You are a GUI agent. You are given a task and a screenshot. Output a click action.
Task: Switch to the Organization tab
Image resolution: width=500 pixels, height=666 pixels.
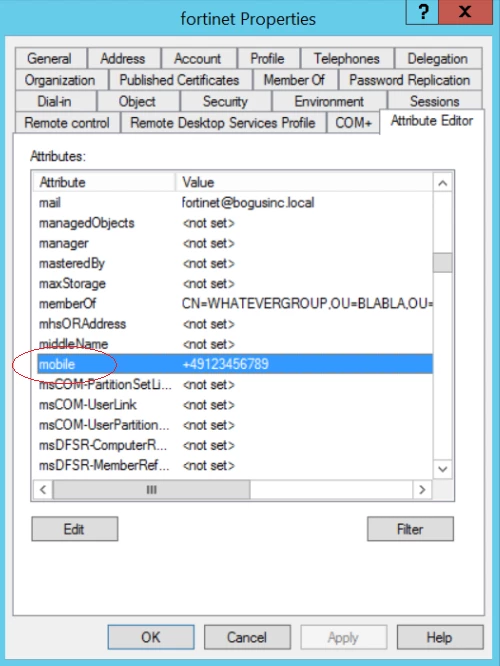[x=61, y=80]
